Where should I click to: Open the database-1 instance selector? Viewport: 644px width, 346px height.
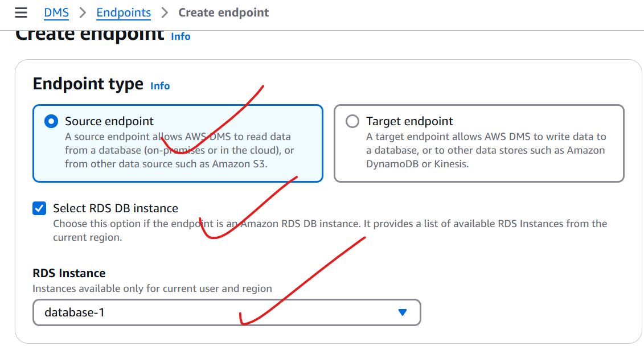tap(227, 313)
